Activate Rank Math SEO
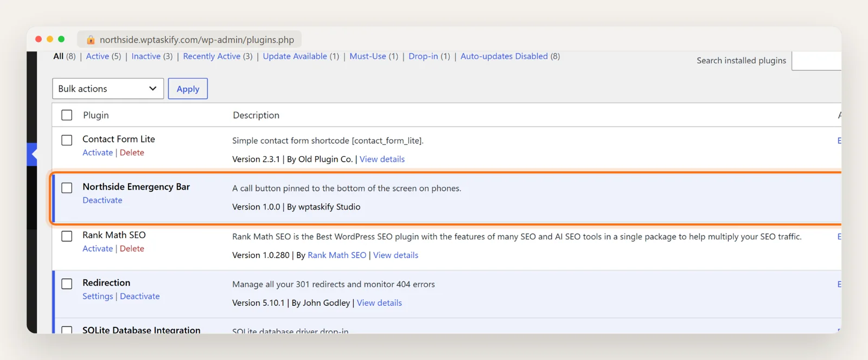Screen dimensions: 868x360 tap(98, 248)
